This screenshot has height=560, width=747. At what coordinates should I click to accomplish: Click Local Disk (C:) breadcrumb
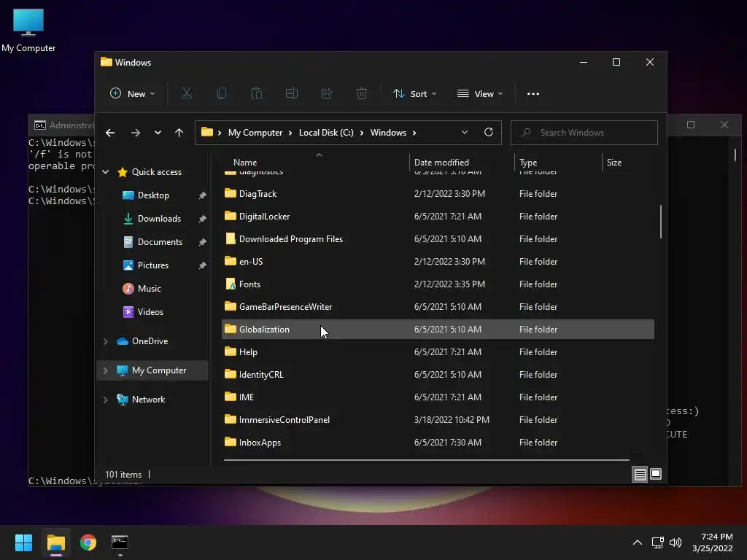(x=326, y=133)
